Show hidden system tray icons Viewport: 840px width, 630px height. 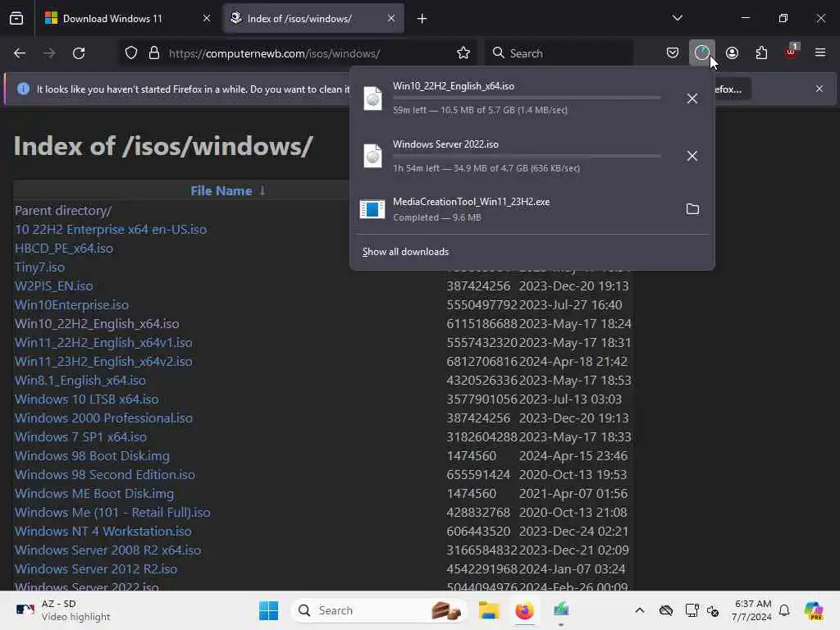pyautogui.click(x=640, y=610)
